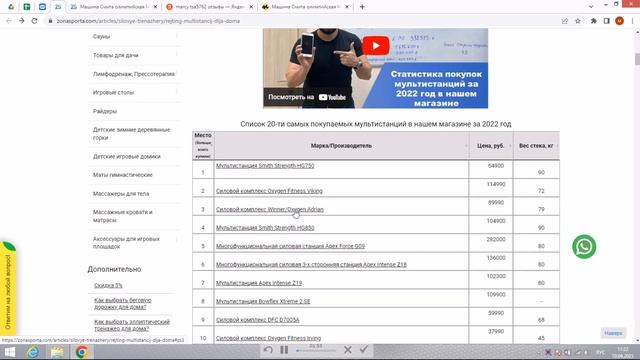Click the address bar URL
640x360 pixels.
[x=148, y=21]
